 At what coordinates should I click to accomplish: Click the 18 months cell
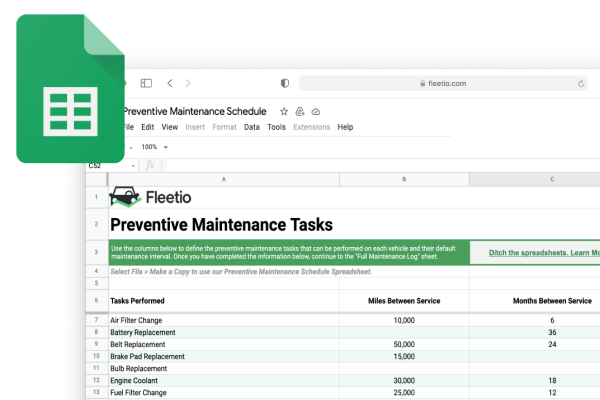tap(535, 380)
